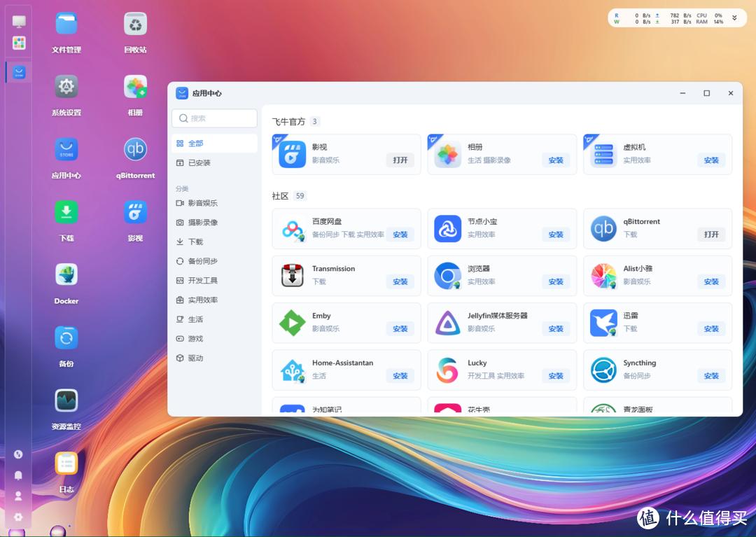The width and height of the screenshot is (756, 537).
Task: Install Lucky
Action: [555, 375]
